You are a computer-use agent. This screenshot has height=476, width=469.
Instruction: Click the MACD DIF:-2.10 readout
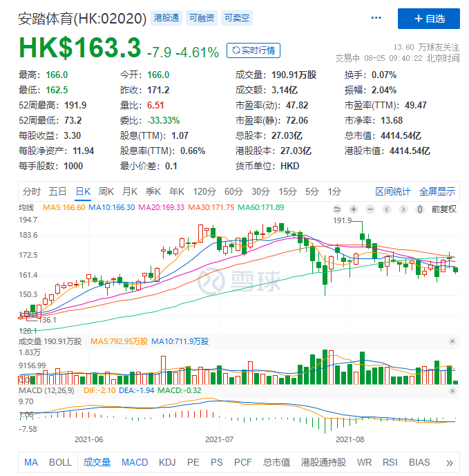tap(99, 390)
